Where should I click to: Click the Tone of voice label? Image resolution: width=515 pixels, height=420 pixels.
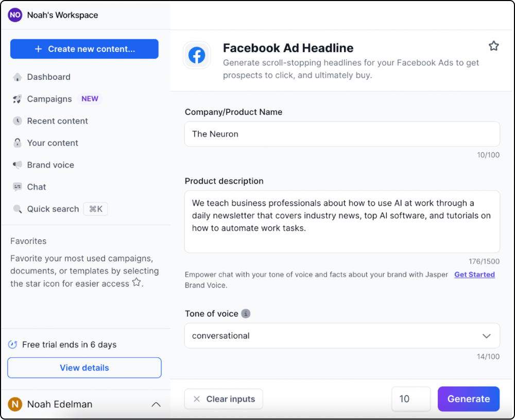[212, 313]
